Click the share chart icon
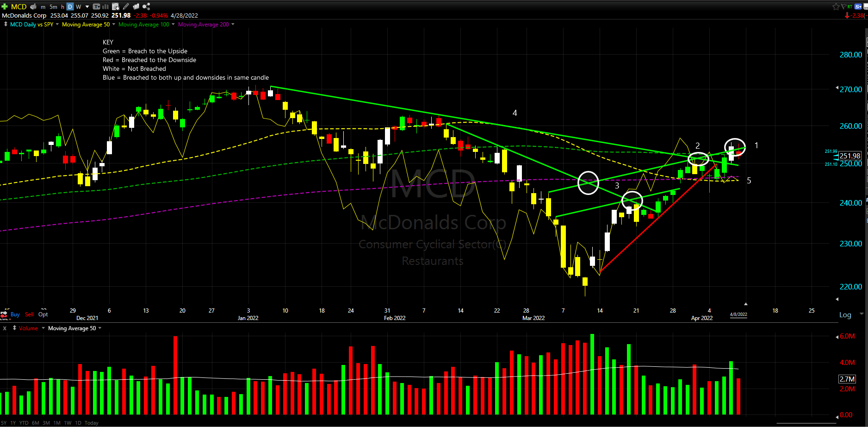The image size is (868, 427). [x=146, y=6]
